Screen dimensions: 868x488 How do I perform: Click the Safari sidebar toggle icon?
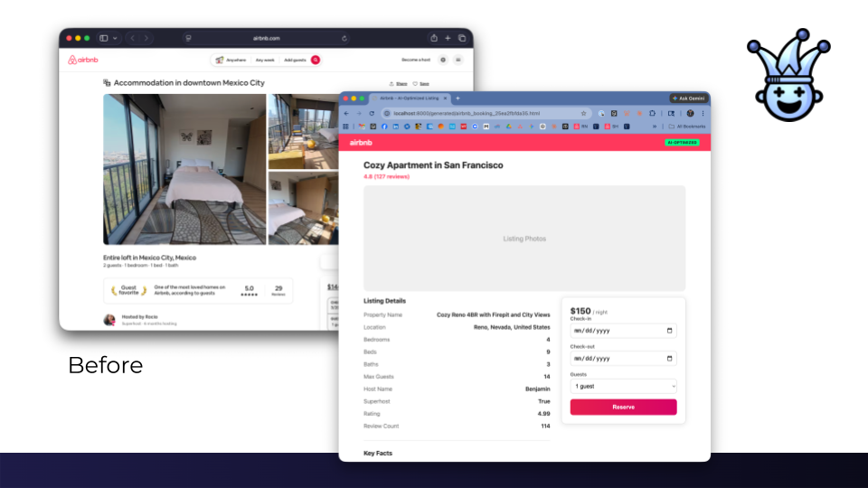pos(104,38)
